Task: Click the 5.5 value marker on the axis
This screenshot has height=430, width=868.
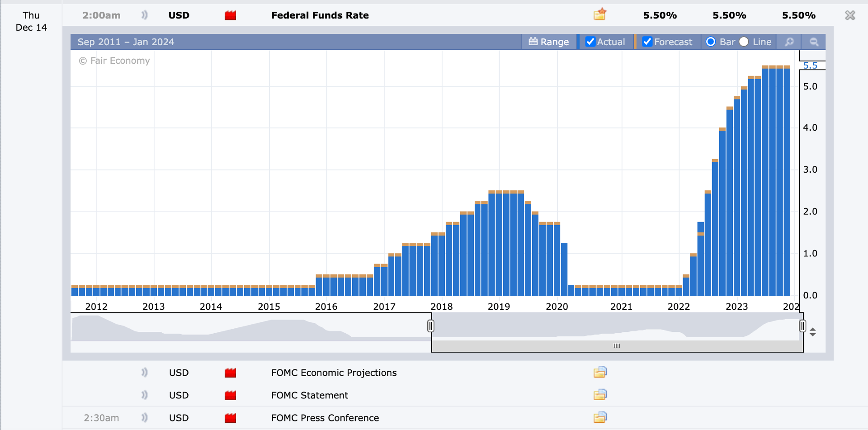Action: (810, 66)
